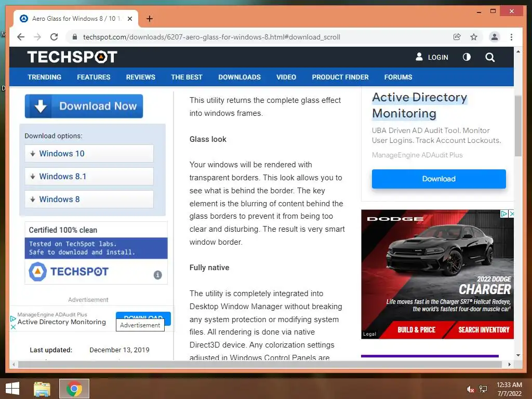The image size is (532, 399).
Task: Click AdChoices triangle on bottom-left ad
Action: (x=13, y=318)
